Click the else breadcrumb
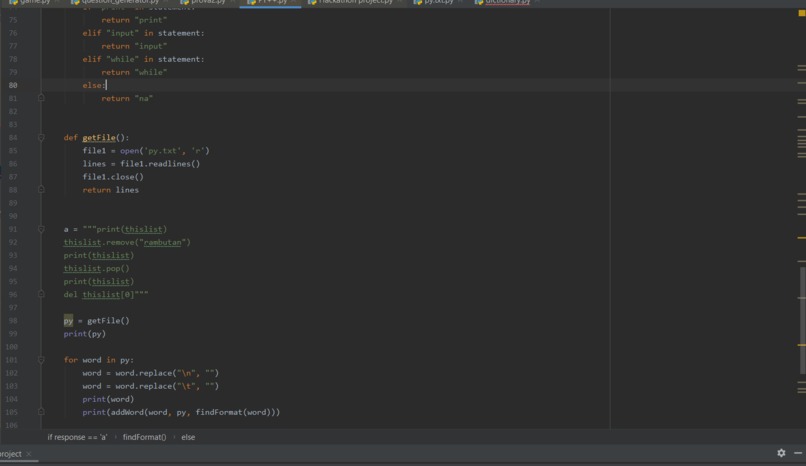 188,437
